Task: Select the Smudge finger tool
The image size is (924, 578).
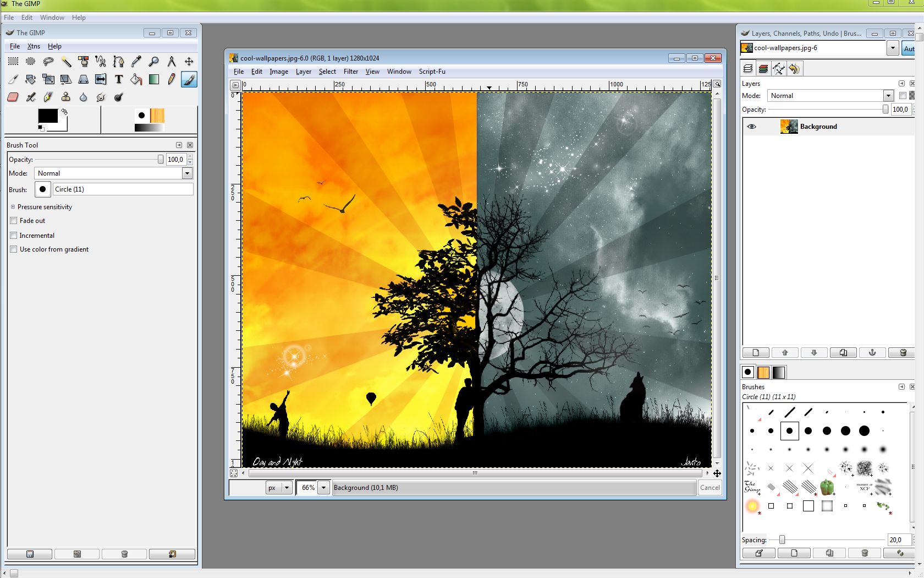Action: coord(101,97)
